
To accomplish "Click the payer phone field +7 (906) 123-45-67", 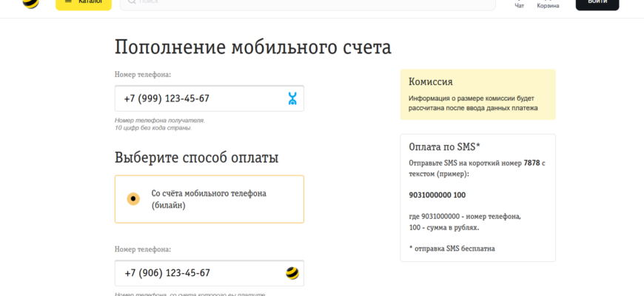I will 209,273.
